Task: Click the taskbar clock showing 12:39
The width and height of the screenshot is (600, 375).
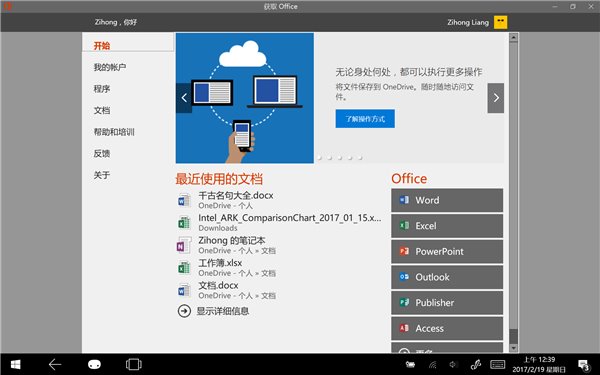Action: [x=539, y=364]
